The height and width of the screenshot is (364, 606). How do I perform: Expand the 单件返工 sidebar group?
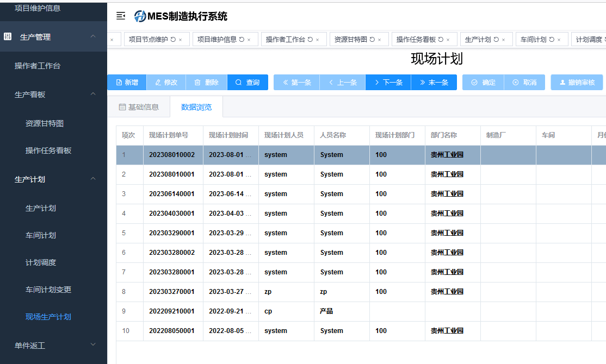pos(93,344)
